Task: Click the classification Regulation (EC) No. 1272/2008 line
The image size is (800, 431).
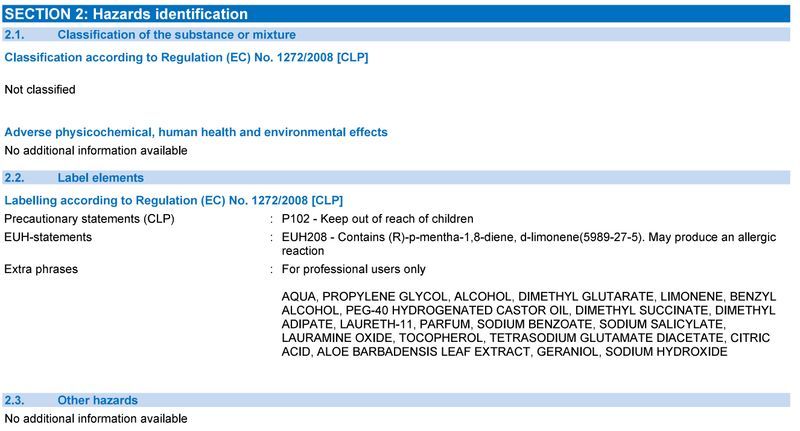Action: 187,57
